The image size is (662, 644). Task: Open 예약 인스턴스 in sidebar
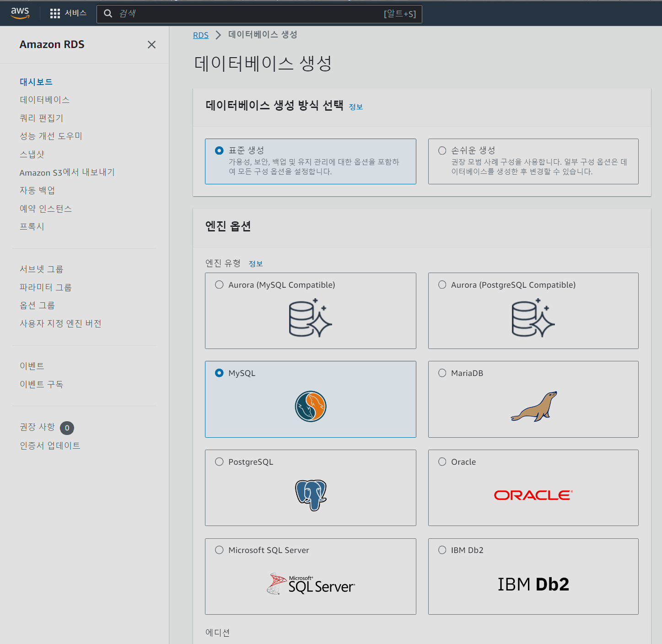pos(46,209)
